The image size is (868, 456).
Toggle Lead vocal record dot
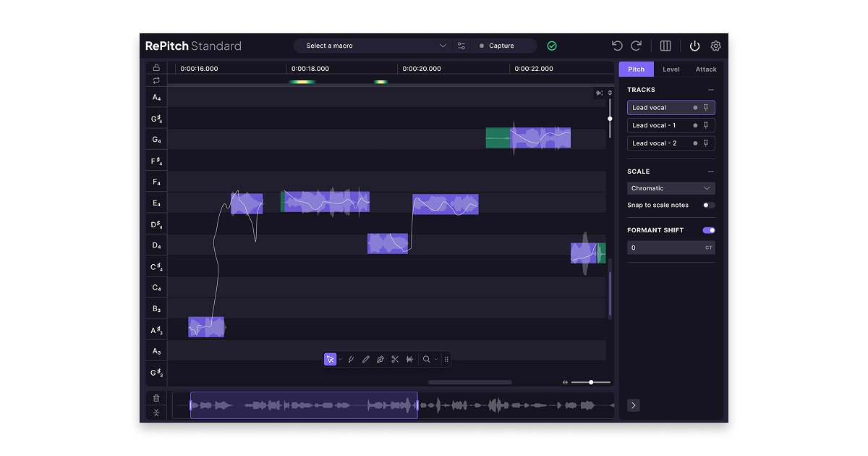pos(695,107)
